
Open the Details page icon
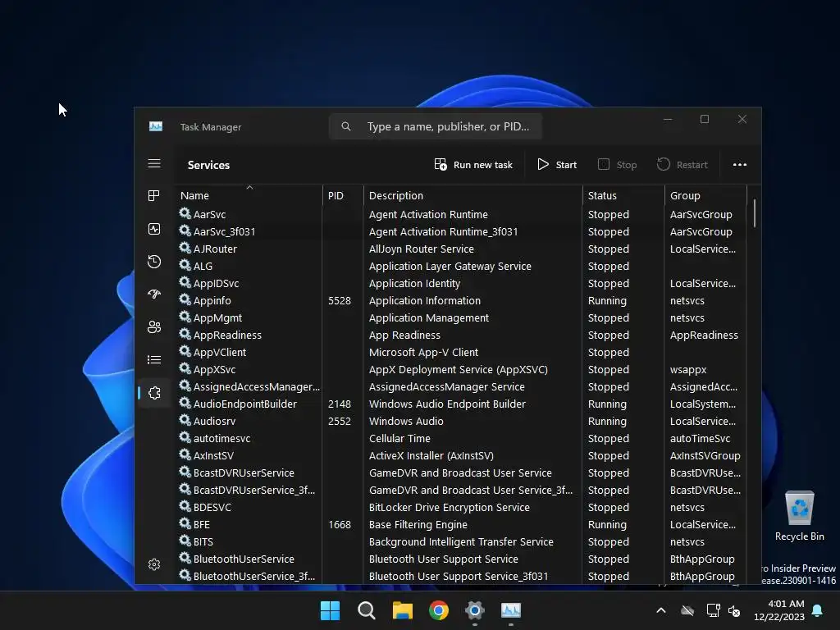(x=154, y=359)
